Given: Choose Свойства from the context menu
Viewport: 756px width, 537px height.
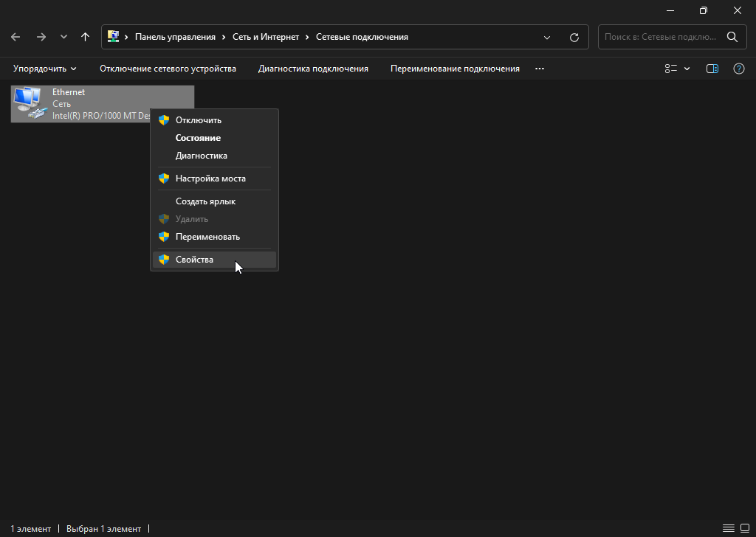Looking at the screenshot, I should (x=194, y=260).
